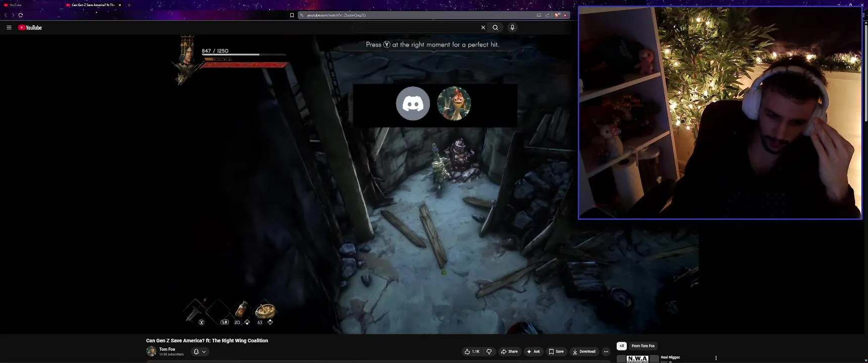
Task: Open the more actions ellipsis menu
Action: coord(606,352)
